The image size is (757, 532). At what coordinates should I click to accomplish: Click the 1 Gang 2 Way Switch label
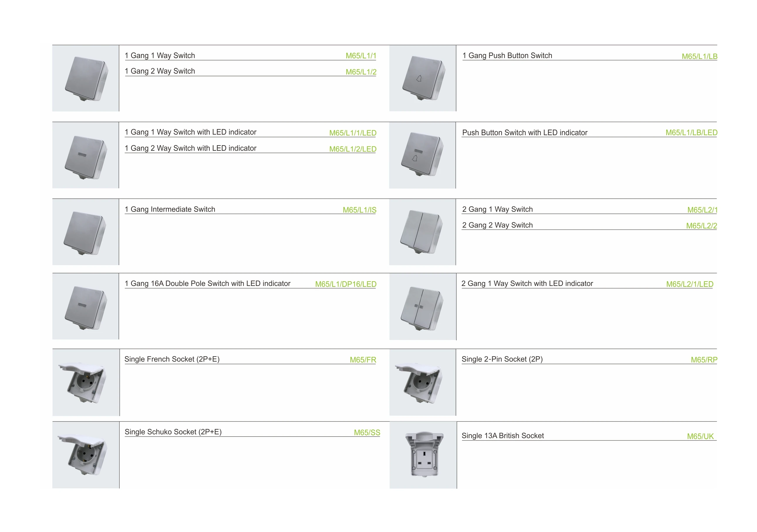tap(160, 71)
